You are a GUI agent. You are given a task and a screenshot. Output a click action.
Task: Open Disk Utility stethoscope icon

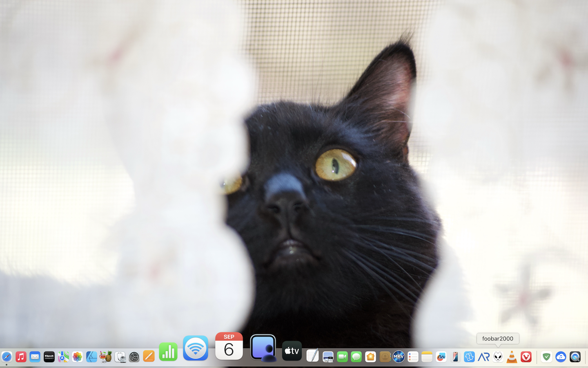(x=120, y=357)
